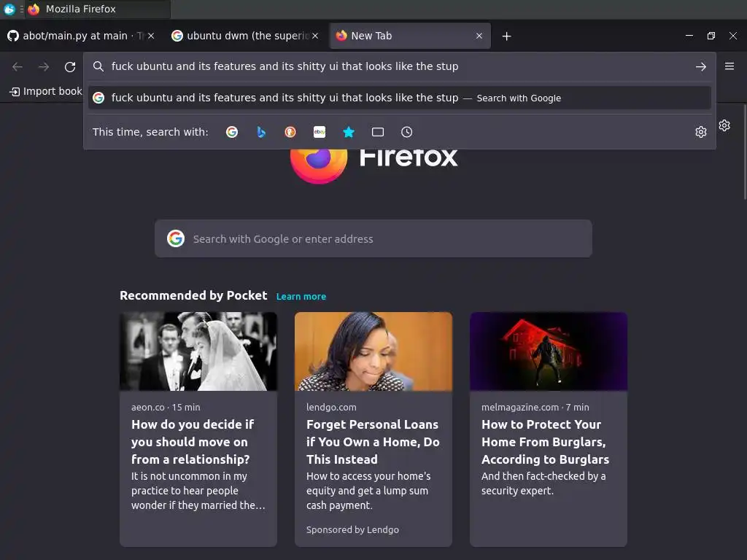The image size is (747, 560).
Task: Open the Firefox hamburger menu
Action: (x=729, y=66)
